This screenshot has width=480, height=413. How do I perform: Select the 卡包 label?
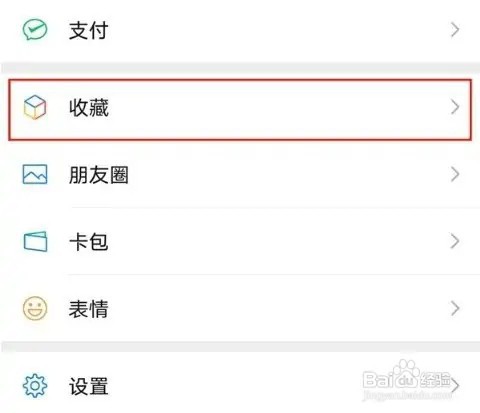[x=89, y=242]
